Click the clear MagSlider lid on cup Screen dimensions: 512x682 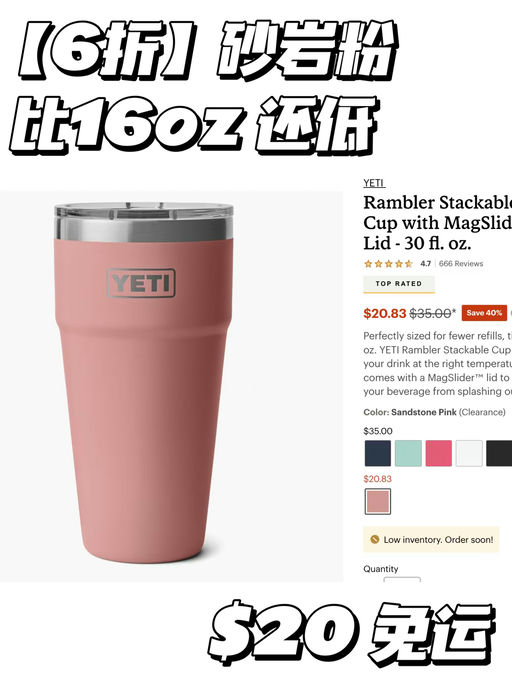pos(144,211)
